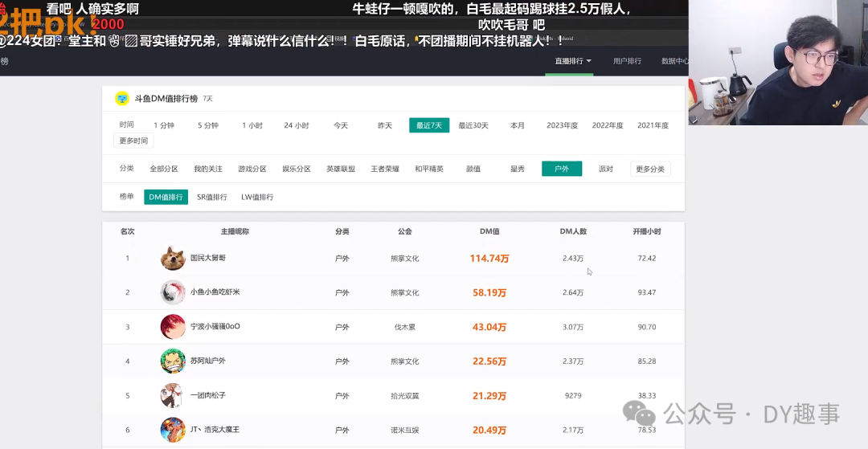Expand the 直播排行 dropdown menu
This screenshot has height=449, width=868.
(573, 61)
